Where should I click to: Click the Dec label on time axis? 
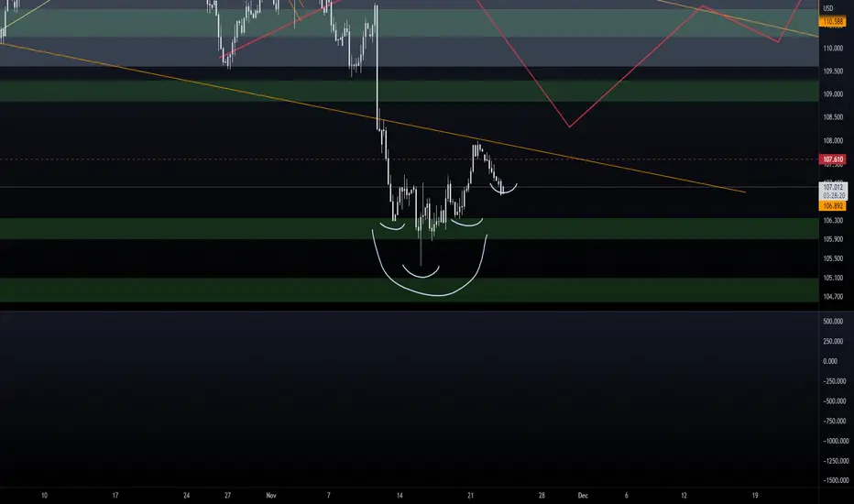coord(583,495)
